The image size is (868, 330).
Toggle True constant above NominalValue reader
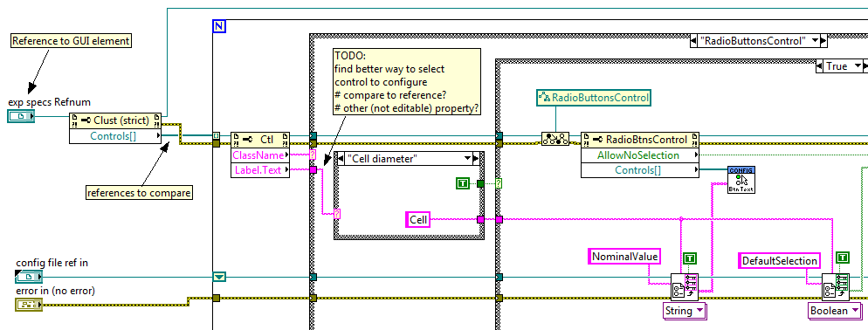tap(689, 258)
